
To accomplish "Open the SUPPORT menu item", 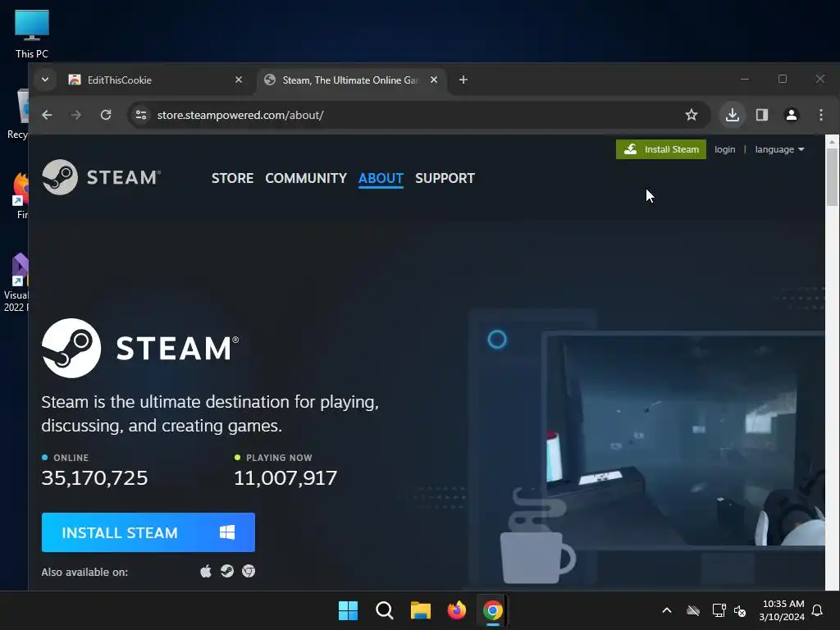I will 445,178.
